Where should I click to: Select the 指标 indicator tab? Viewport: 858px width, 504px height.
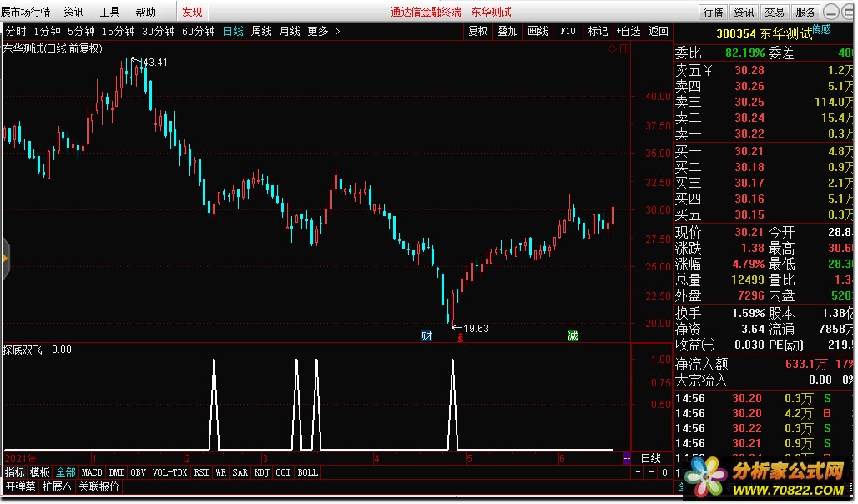click(15, 472)
